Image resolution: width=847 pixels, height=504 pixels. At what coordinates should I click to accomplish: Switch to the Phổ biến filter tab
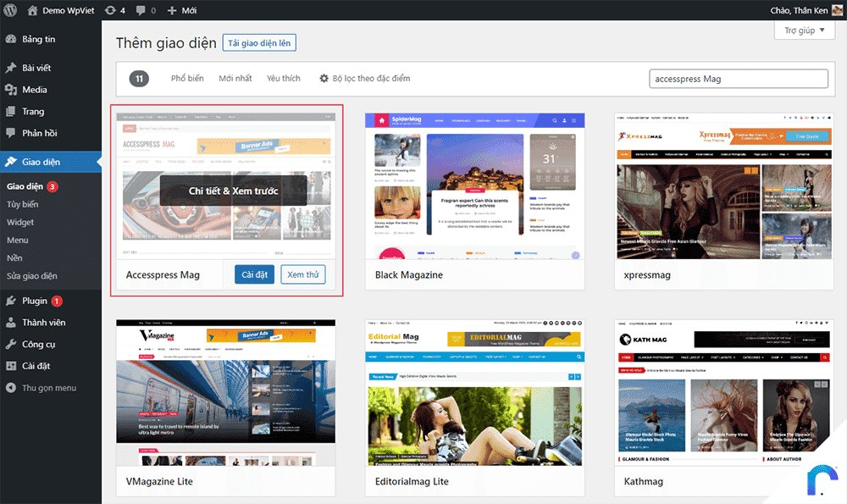[187, 78]
